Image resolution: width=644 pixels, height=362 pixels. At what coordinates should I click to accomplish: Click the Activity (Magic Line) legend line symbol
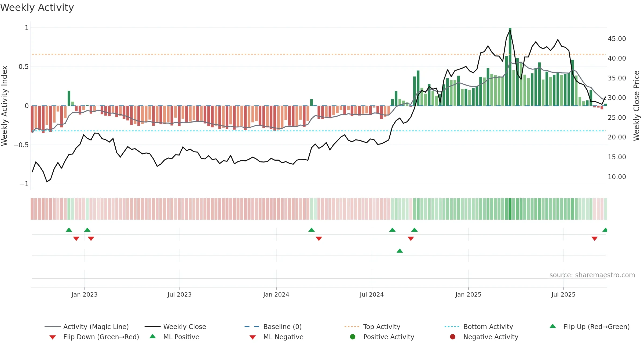click(x=52, y=327)
